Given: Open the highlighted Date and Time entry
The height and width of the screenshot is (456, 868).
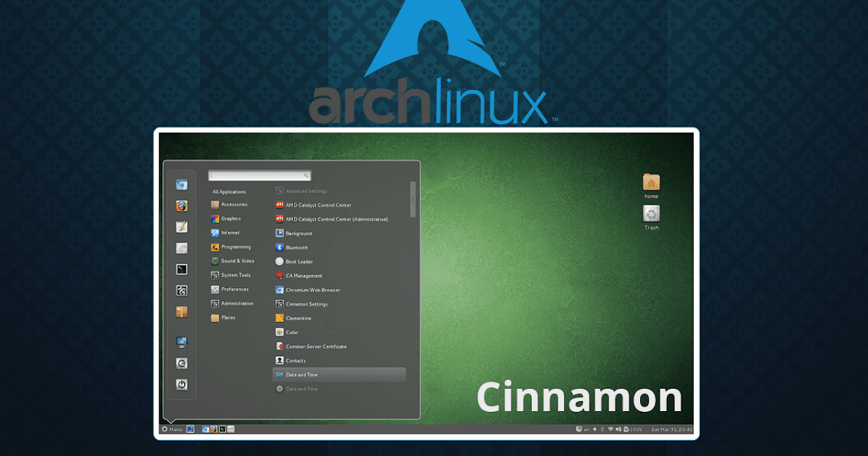Looking at the screenshot, I should pos(305,374).
